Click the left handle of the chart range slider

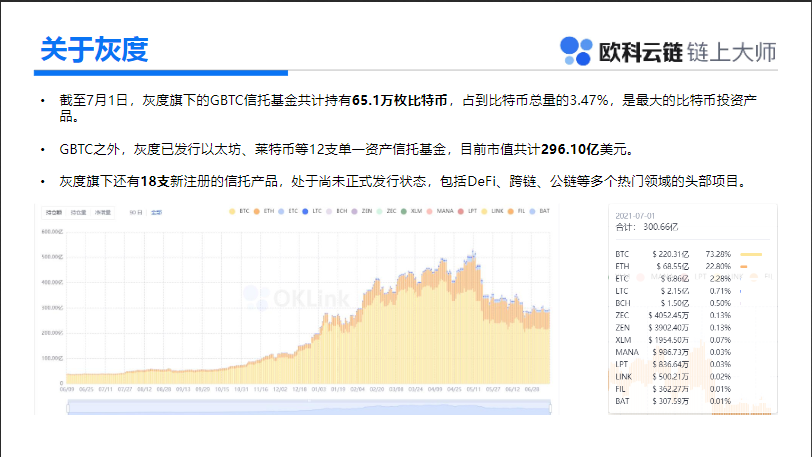coord(68,409)
